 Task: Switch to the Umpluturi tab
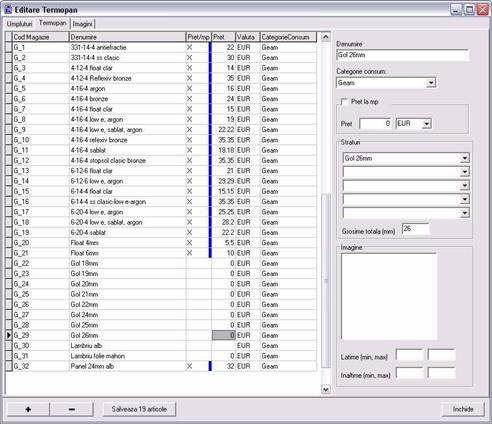pos(20,24)
